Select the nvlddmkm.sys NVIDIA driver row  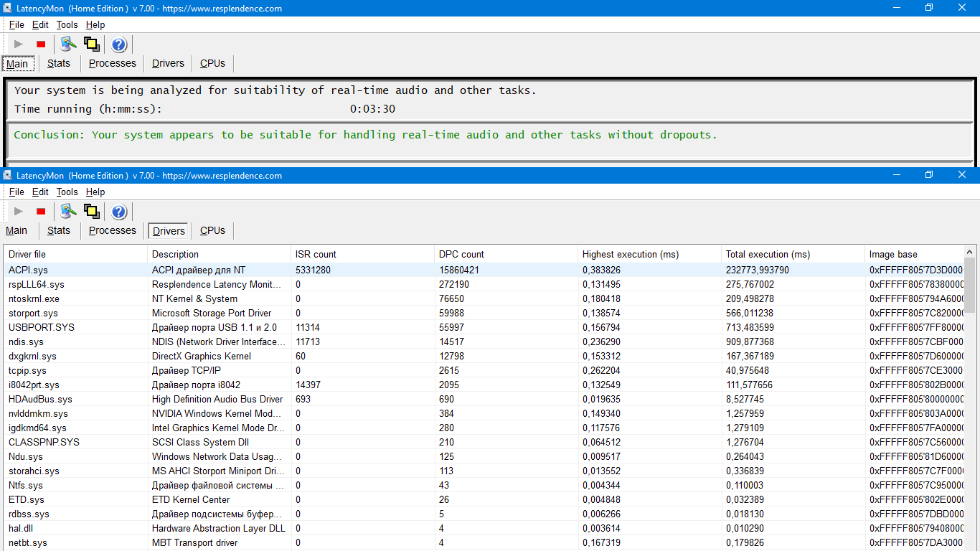tap(38, 413)
